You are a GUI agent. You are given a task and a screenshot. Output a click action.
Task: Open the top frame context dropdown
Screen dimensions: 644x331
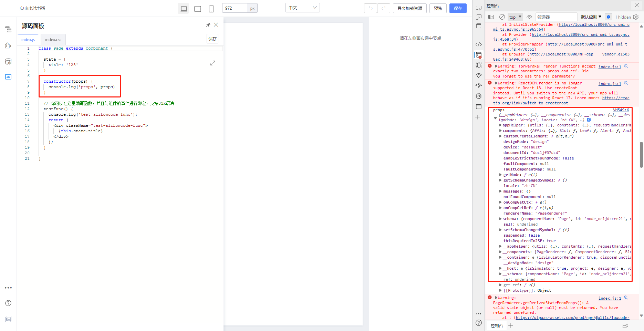coord(515,16)
